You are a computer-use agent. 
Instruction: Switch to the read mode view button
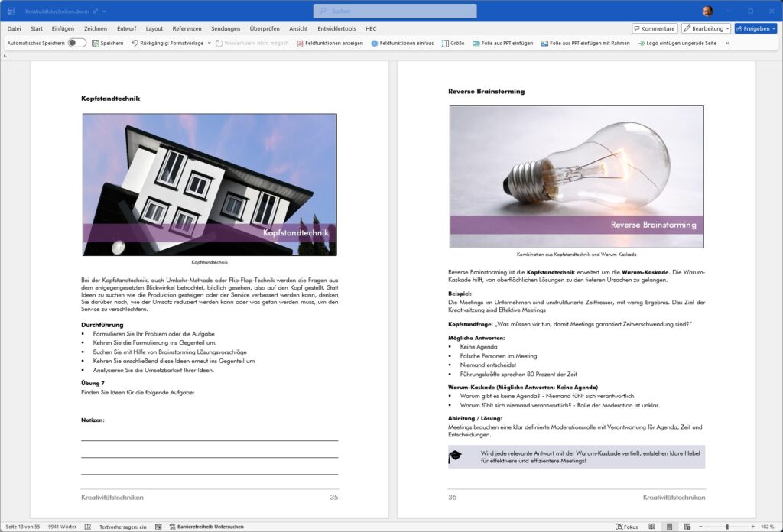(652, 527)
